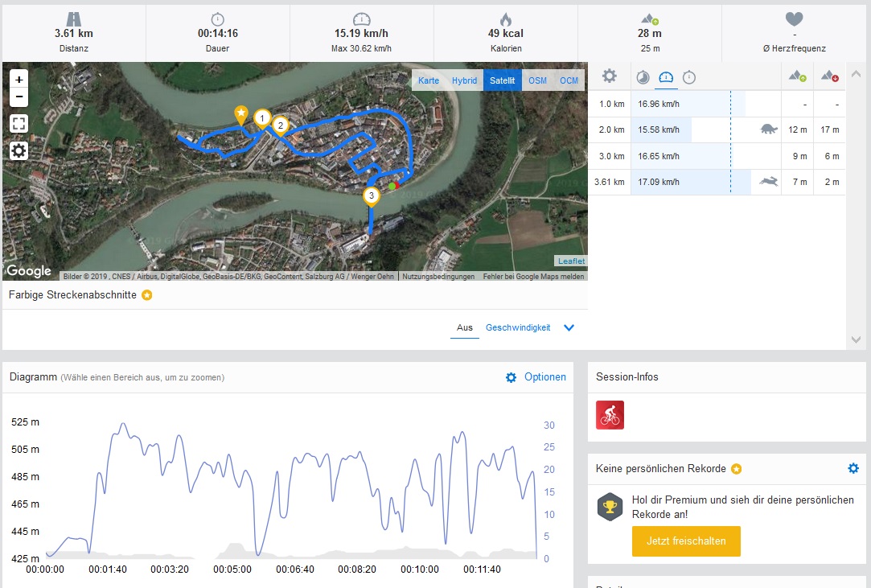Open the map in fullscreen mode
The height and width of the screenshot is (588, 871).
18,123
